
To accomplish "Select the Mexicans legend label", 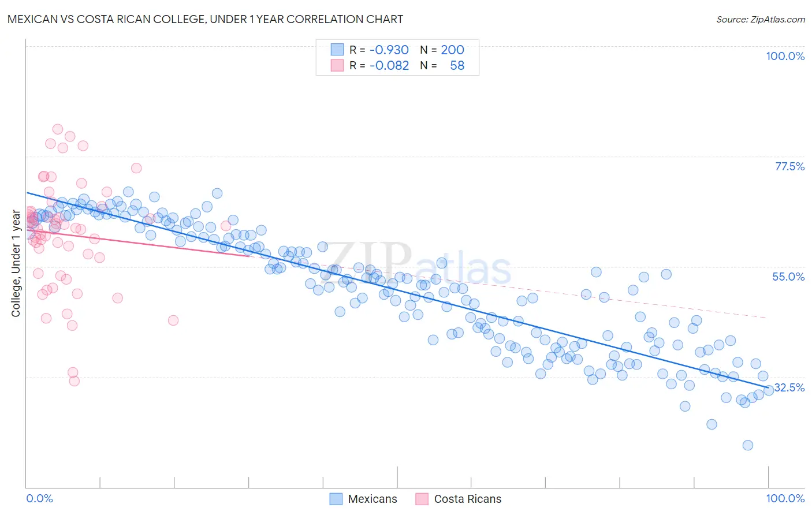I will [373, 499].
